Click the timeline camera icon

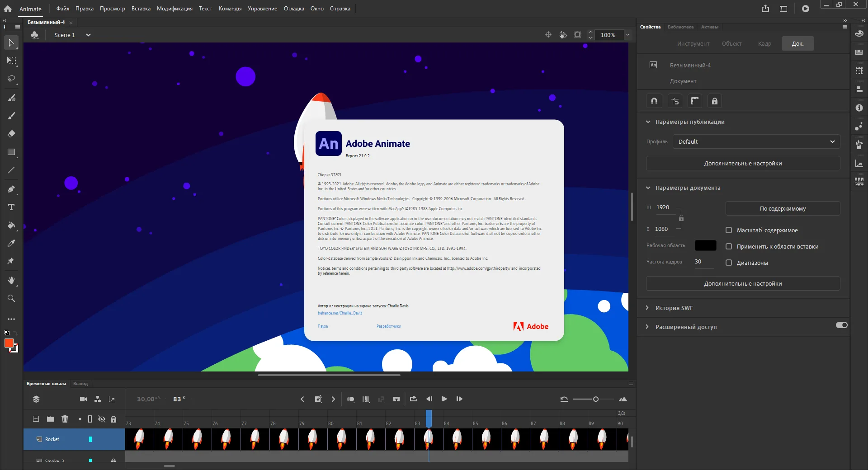(83, 399)
